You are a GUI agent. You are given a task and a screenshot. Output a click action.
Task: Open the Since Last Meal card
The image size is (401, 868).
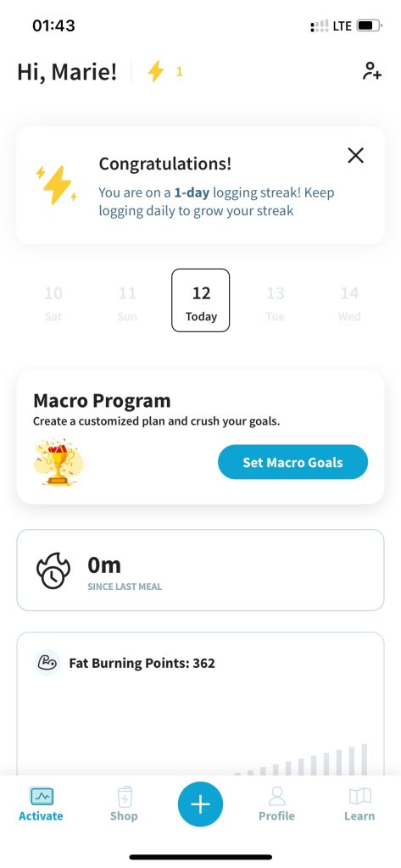click(200, 570)
